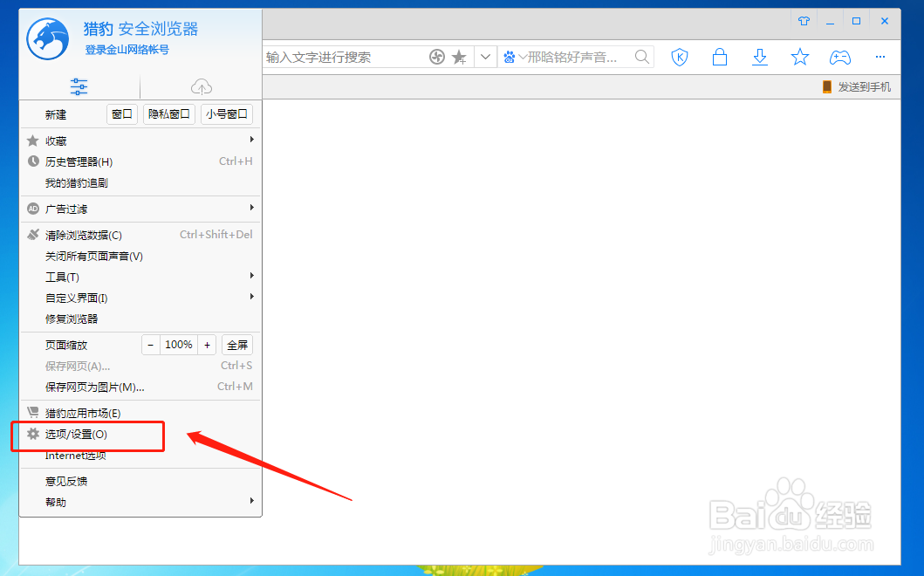Open the K shield security icon
This screenshot has height=576, width=924.
tap(680, 58)
